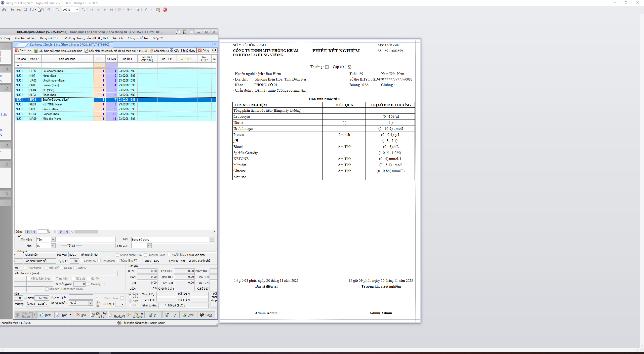Open the Kết quả kiểu Chuỗi dropdown
644x354 pixels.
coord(91,303)
